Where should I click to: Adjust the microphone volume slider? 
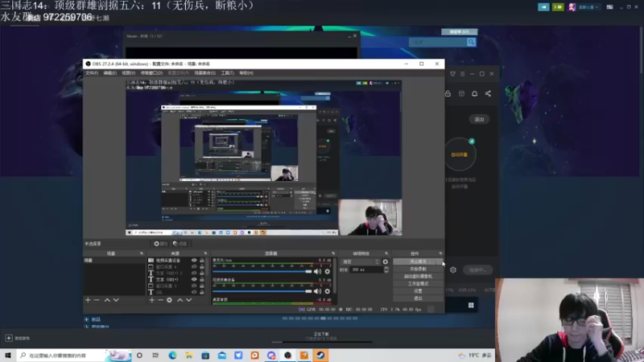pos(262,271)
